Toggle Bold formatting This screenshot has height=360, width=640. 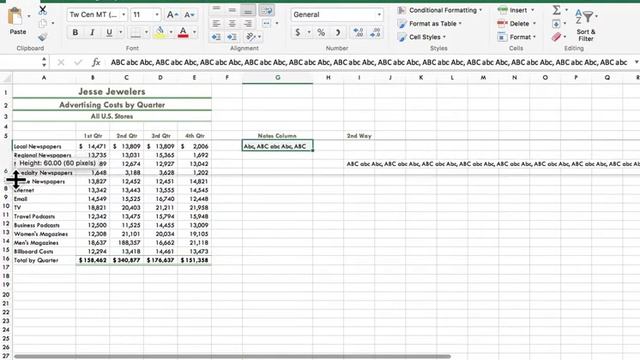click(75, 32)
